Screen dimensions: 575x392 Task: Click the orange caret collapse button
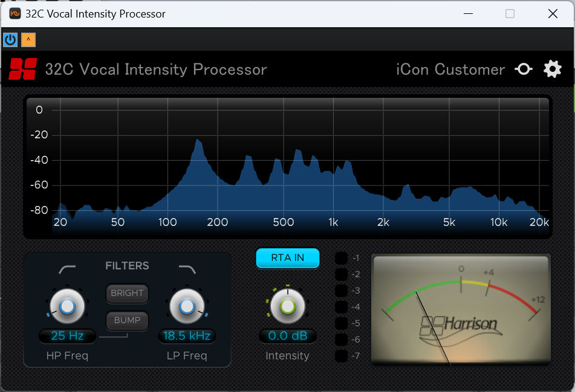(x=28, y=40)
